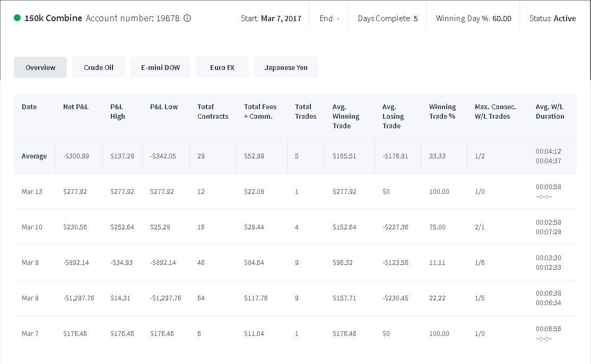Click the Total Contracts column header

(x=213, y=111)
